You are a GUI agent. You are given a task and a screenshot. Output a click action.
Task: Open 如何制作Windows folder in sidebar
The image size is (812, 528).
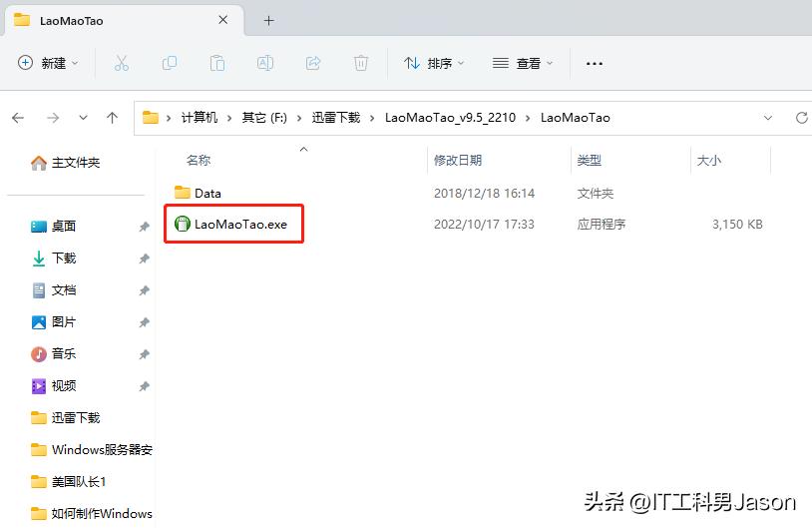[91, 513]
